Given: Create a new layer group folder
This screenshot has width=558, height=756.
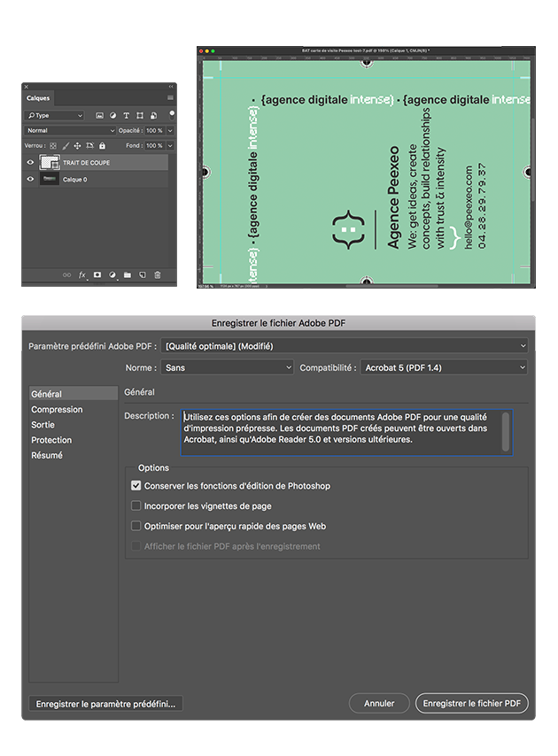Looking at the screenshot, I should click(128, 274).
